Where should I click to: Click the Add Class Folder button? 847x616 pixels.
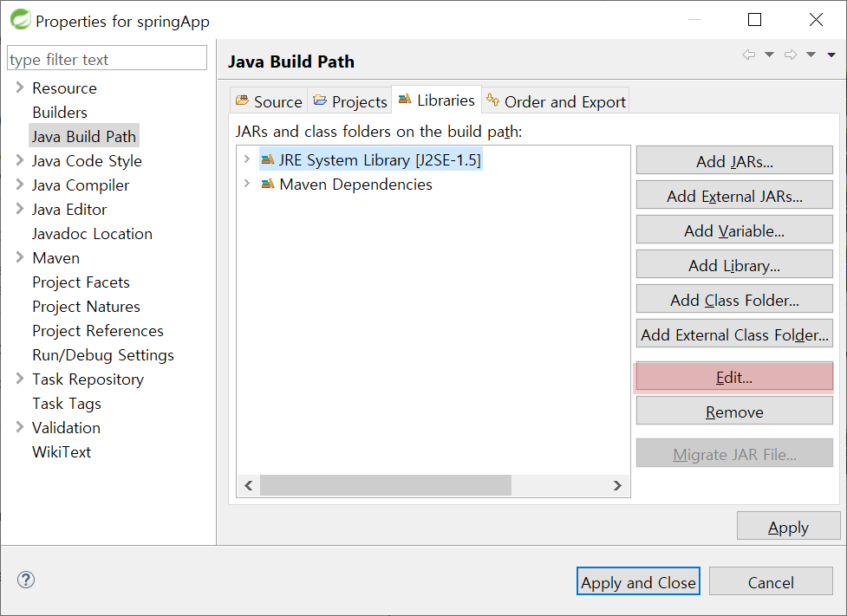coord(734,299)
